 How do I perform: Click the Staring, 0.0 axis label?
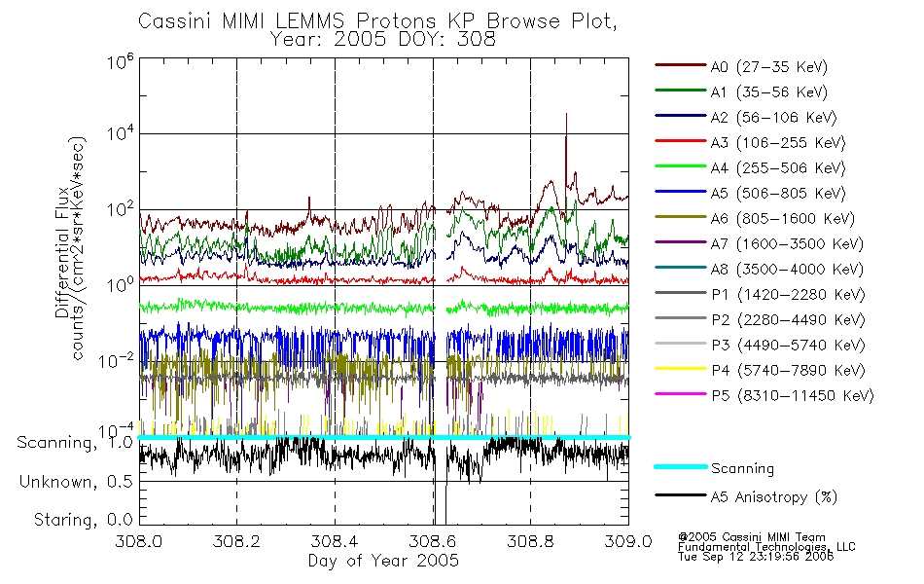coord(83,520)
